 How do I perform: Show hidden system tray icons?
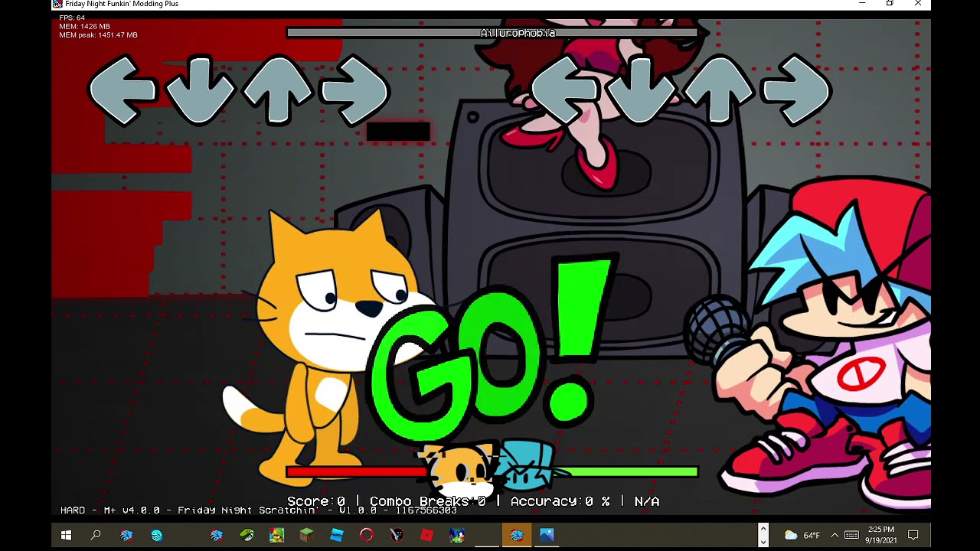835,535
